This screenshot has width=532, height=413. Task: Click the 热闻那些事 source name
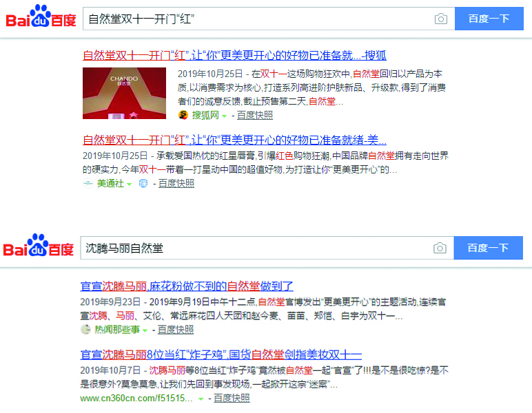point(117,329)
